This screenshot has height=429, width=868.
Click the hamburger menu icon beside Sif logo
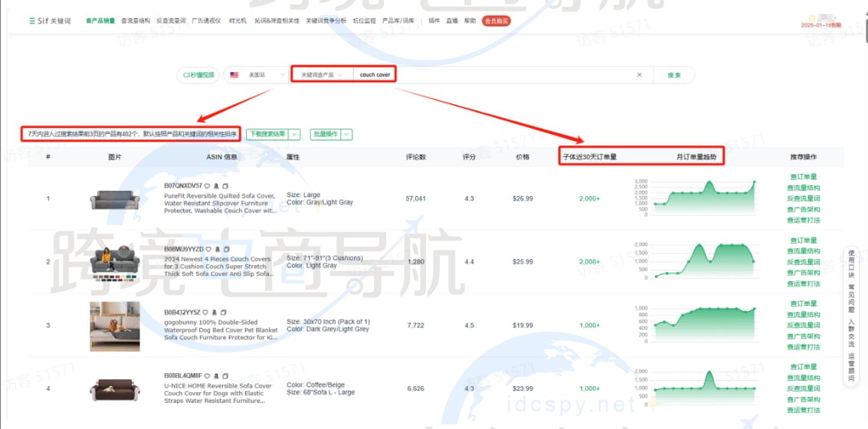pos(31,21)
